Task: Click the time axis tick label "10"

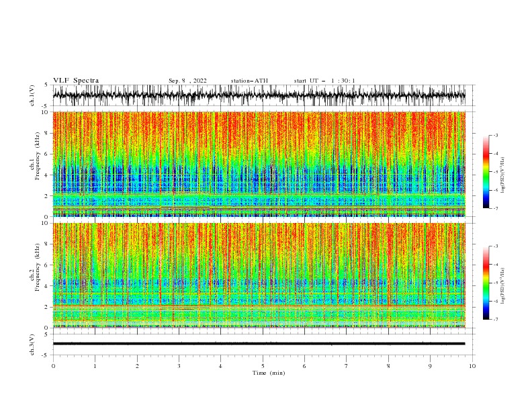Action: coord(472,366)
